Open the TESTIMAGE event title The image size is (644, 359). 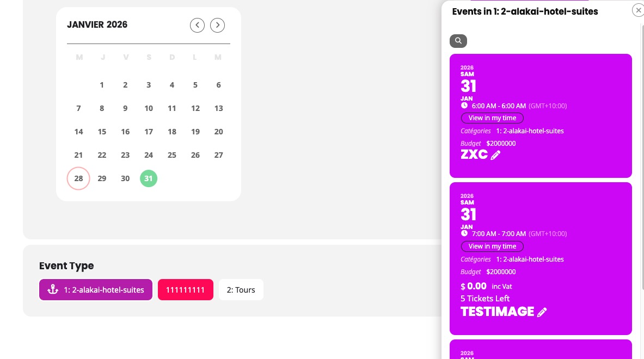[x=497, y=312]
